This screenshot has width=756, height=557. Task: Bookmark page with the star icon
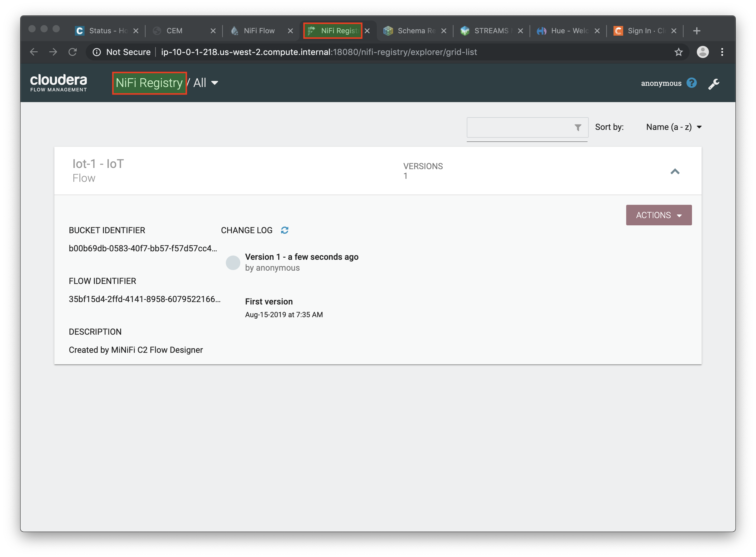coord(678,52)
